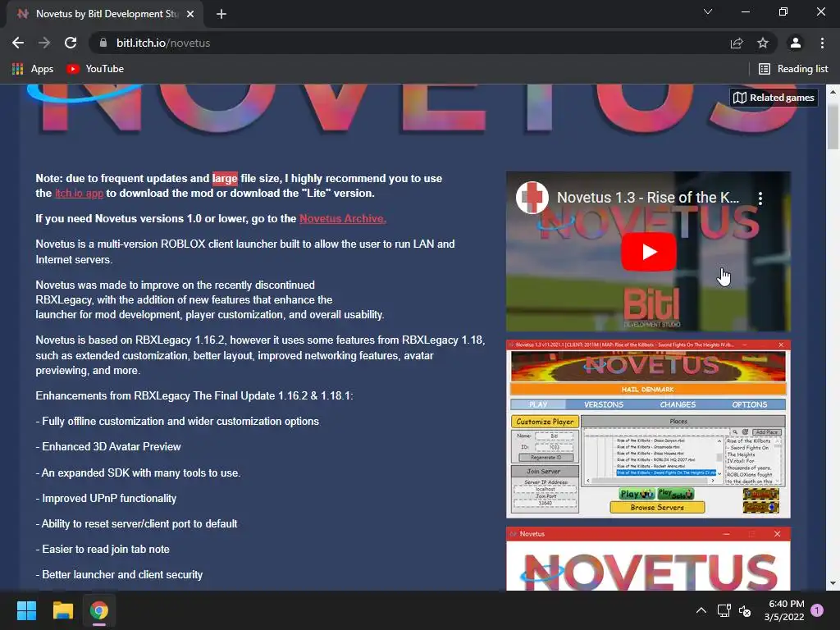Open the Chrome three-dot menu
The image size is (840, 630).
point(822,43)
